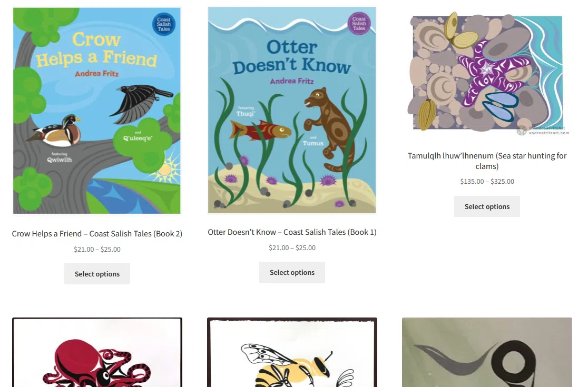588x387 pixels.
Task: Open the grey swirl artwork thumbnail
Action: (x=487, y=352)
